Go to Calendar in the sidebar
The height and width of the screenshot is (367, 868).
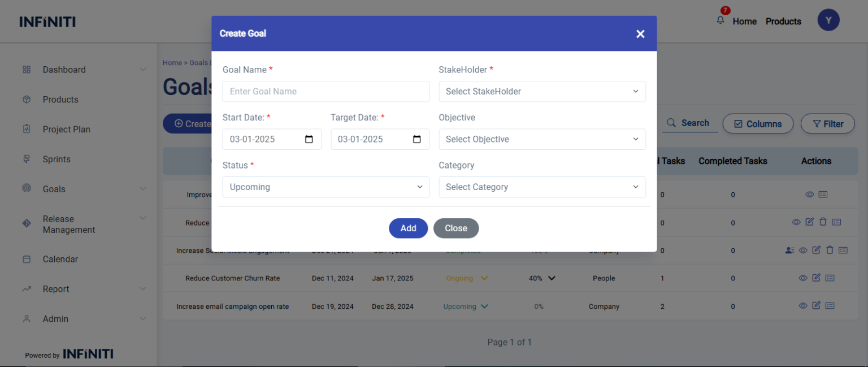[60, 259]
